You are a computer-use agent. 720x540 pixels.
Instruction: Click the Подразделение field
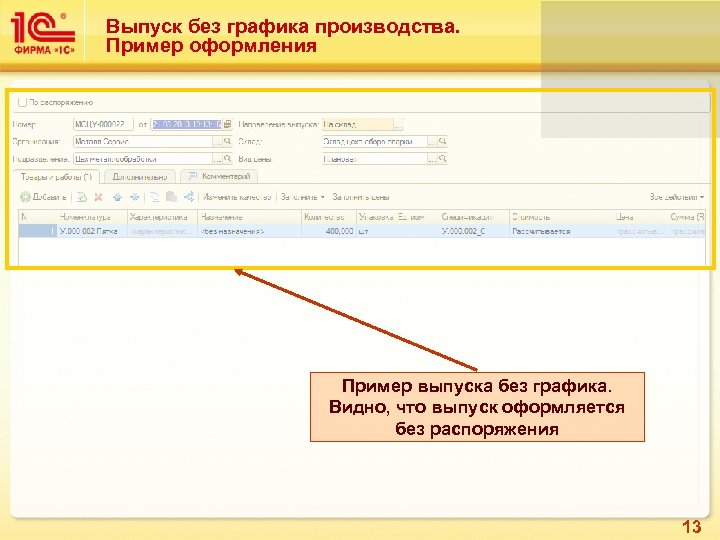[x=143, y=159]
